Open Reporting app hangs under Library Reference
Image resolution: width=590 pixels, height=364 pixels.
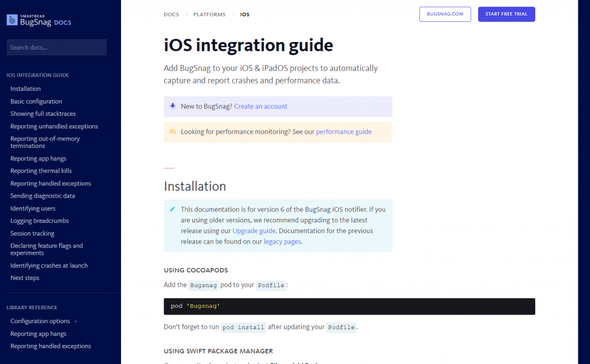[x=39, y=334]
